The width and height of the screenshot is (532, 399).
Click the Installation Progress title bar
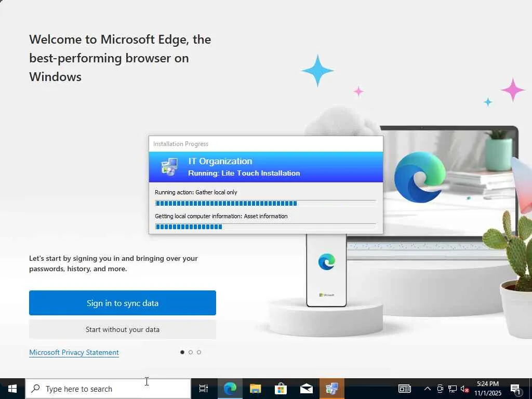coord(266,144)
